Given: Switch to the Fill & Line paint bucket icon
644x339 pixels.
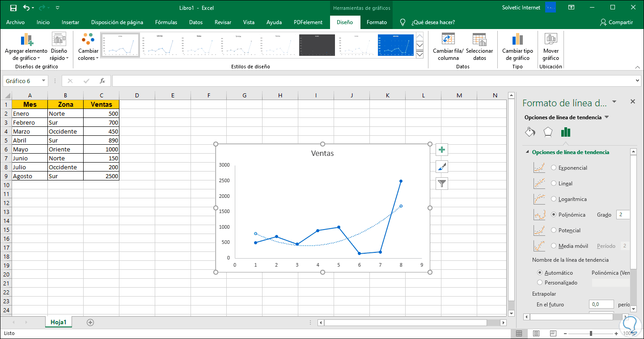Looking at the screenshot, I should [x=530, y=132].
